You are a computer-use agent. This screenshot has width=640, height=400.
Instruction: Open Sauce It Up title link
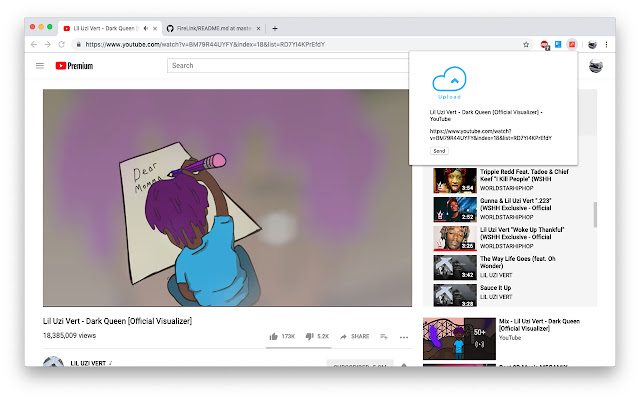pos(496,288)
